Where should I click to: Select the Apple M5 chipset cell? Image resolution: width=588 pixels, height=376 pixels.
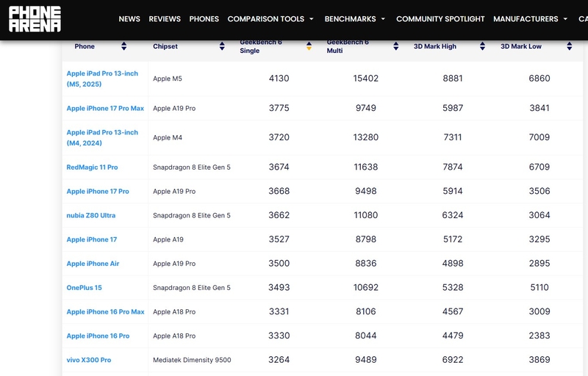click(168, 79)
